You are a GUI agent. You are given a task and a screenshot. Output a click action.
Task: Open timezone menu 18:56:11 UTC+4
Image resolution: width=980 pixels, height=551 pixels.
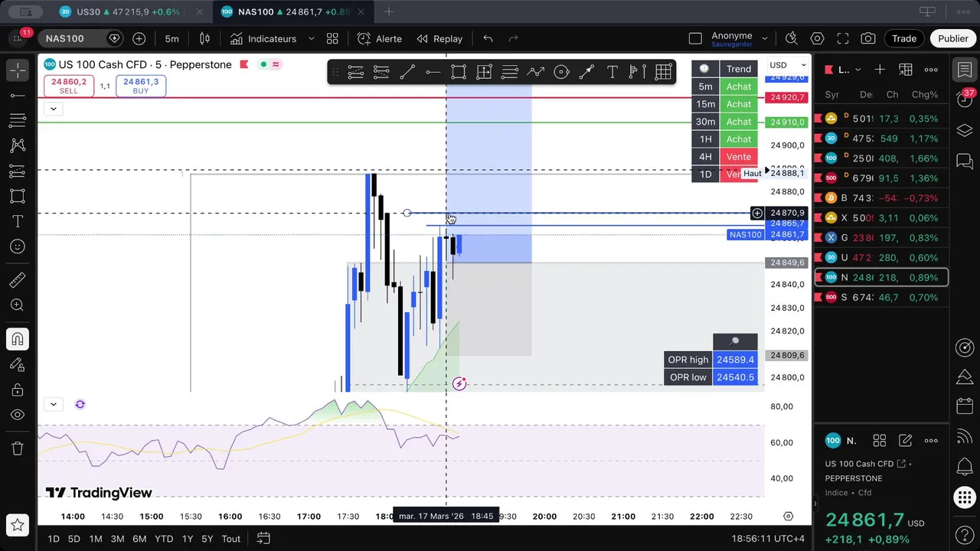[768, 539]
